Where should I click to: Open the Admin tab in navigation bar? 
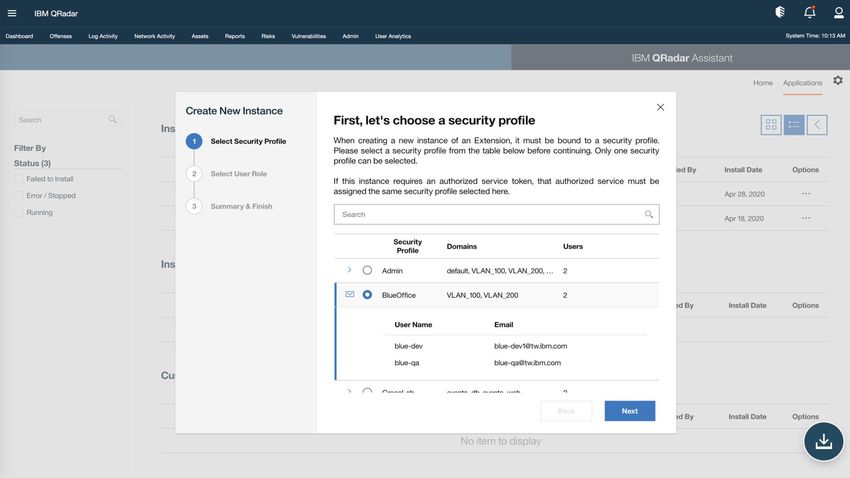click(x=351, y=36)
